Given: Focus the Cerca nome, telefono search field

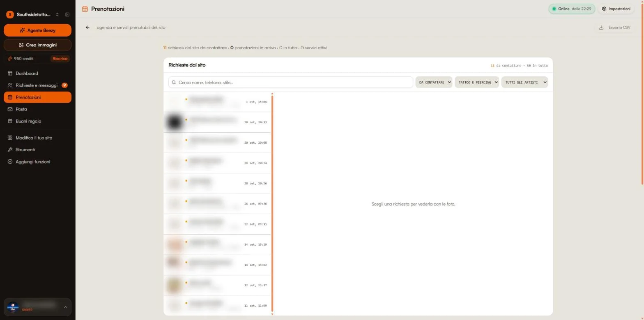Looking at the screenshot, I should click(290, 82).
